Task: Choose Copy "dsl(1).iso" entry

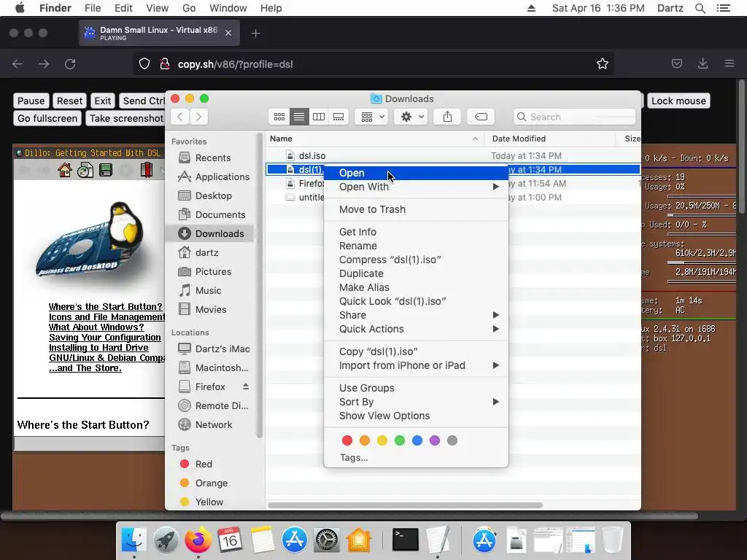Action: [x=416, y=351]
